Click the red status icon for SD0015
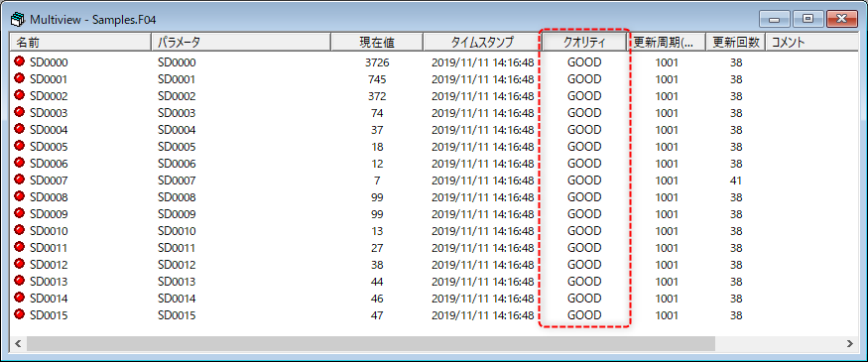This screenshot has height=362, width=868. point(20,314)
